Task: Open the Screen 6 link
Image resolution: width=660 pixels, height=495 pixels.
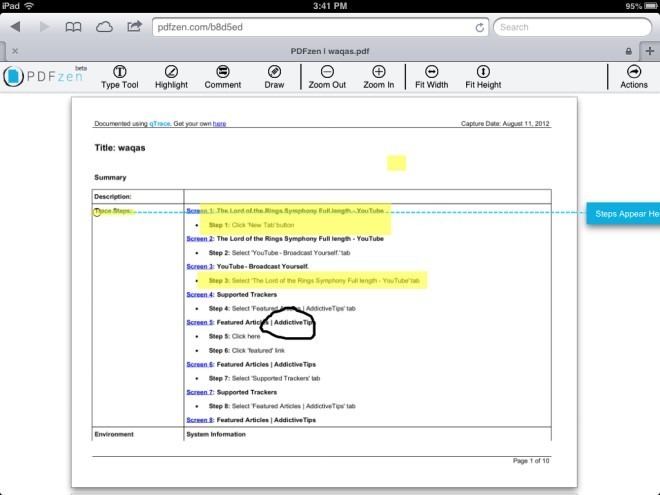Action: [200, 365]
